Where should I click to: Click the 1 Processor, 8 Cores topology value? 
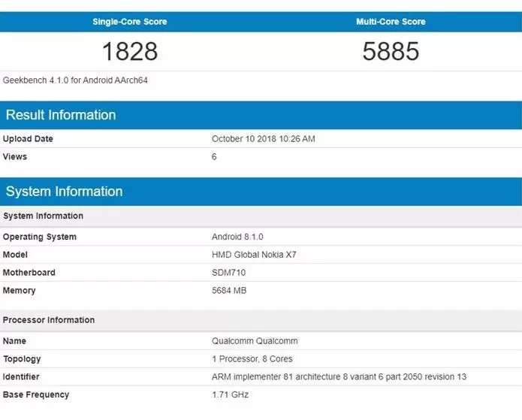(x=252, y=359)
